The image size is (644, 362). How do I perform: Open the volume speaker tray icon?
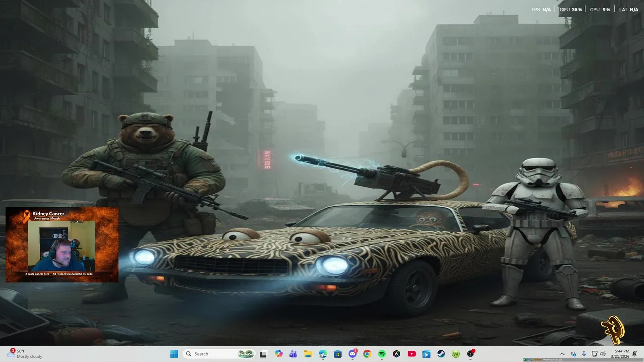[603, 354]
